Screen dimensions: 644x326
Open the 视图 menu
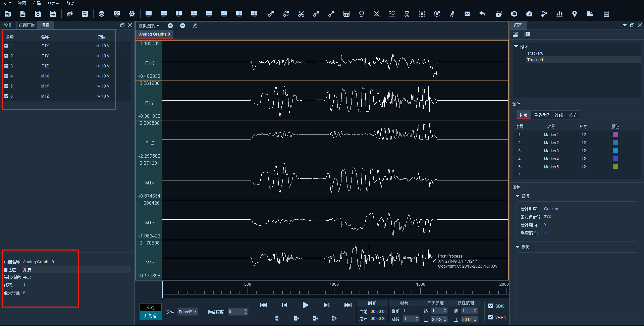coord(22,3)
